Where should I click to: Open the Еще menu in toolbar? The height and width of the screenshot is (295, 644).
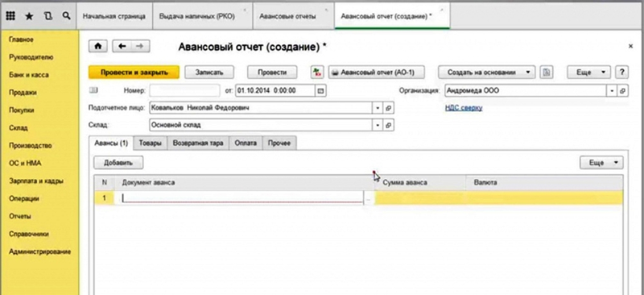(589, 73)
